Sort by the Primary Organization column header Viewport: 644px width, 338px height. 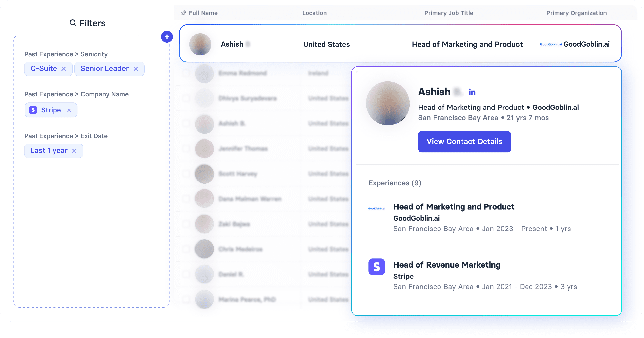[x=576, y=13]
